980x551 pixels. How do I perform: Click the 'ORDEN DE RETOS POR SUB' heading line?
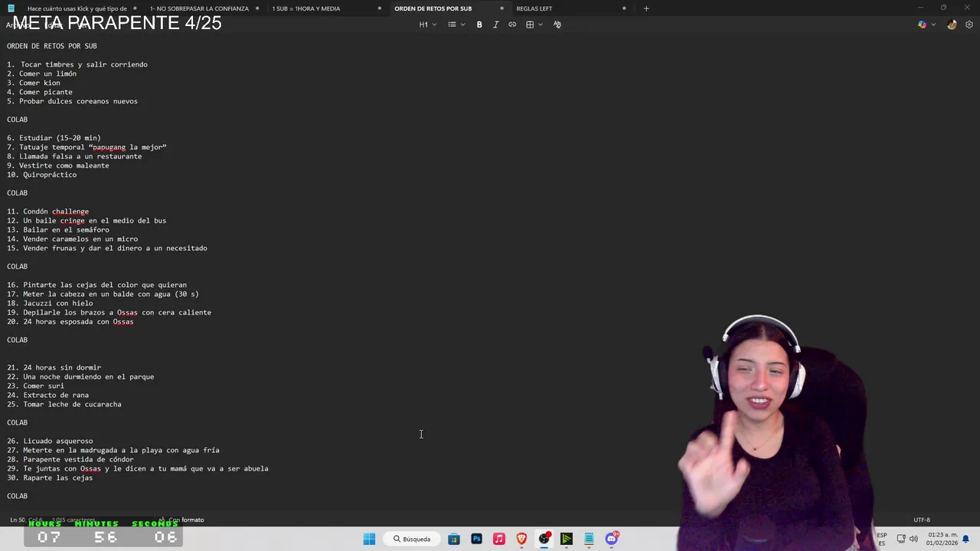52,46
